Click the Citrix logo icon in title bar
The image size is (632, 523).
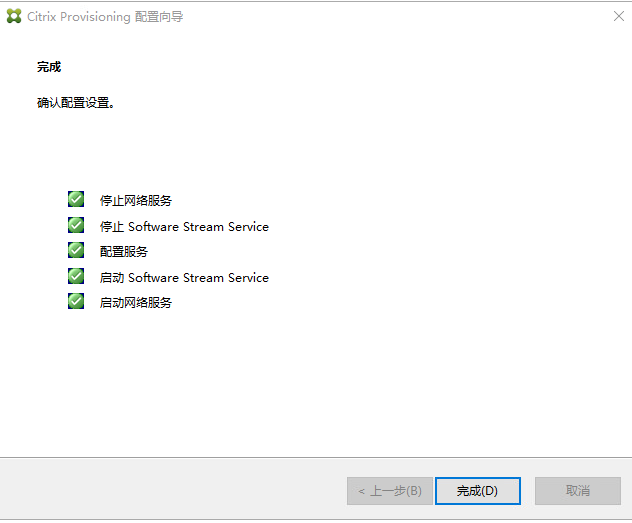pos(14,17)
